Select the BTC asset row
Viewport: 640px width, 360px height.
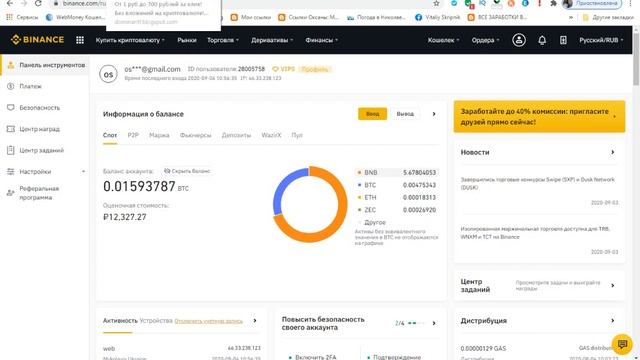(397, 185)
